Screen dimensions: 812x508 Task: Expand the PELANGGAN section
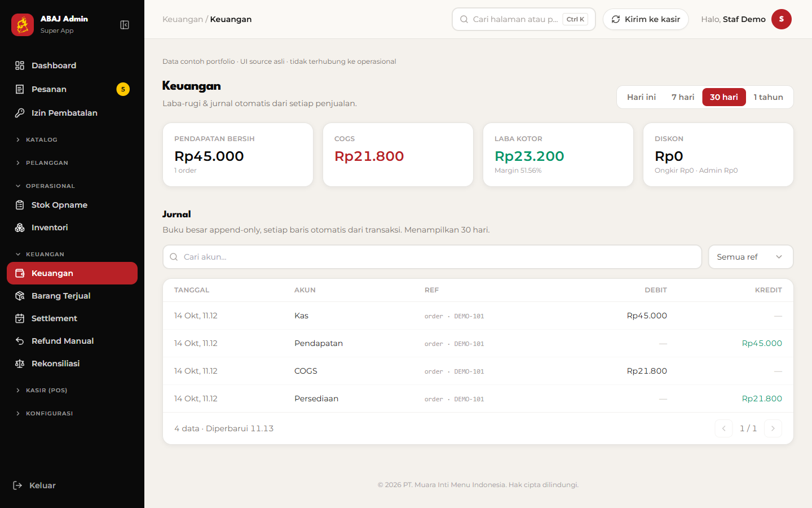pyautogui.click(x=72, y=163)
